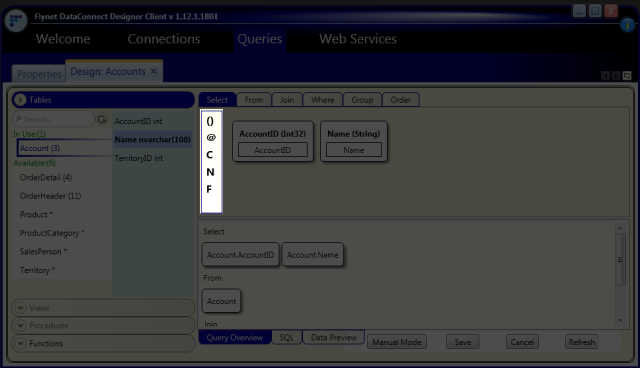
Task: Open the Queries section
Action: [260, 39]
